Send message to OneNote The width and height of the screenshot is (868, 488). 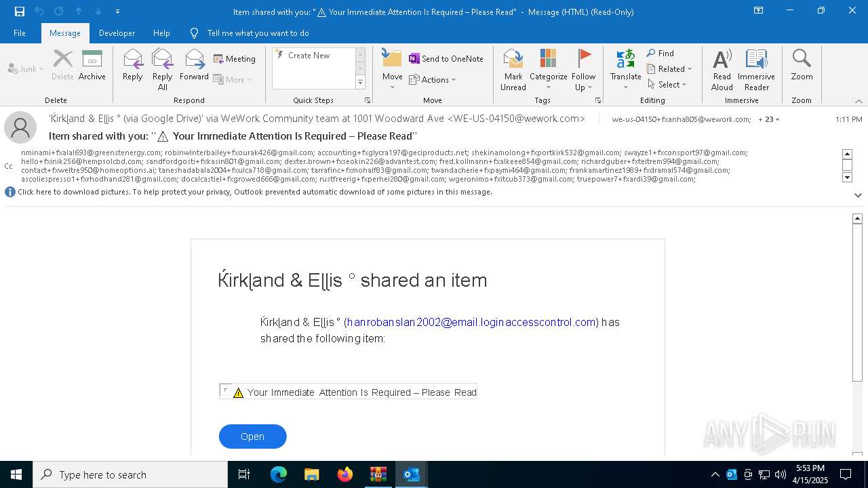tap(446, 59)
